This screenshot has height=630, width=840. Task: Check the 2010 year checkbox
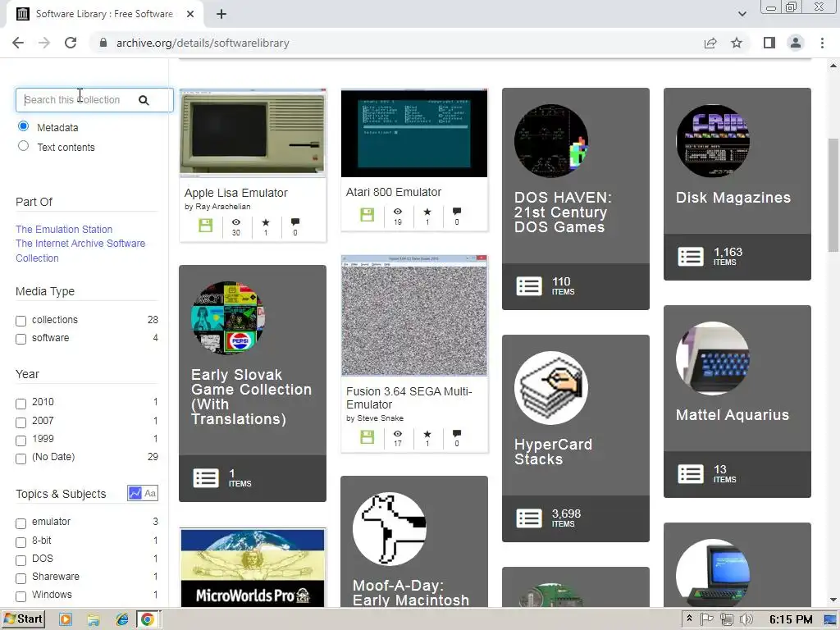[21, 404]
